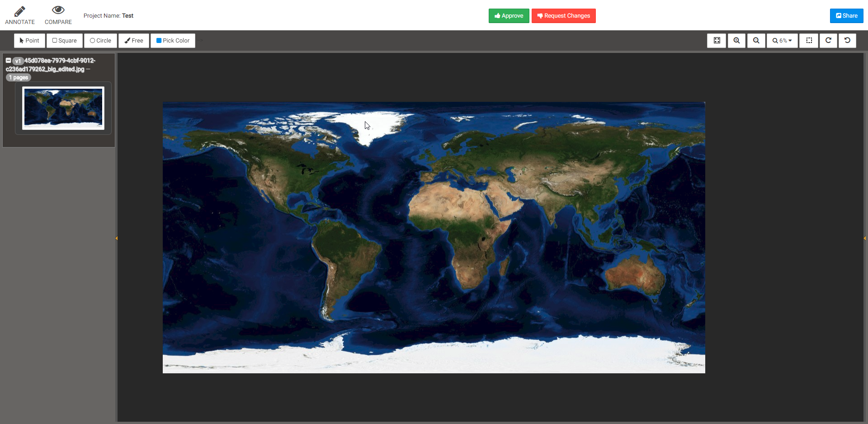
Task: Select the Square annotation tool
Action: (x=65, y=40)
